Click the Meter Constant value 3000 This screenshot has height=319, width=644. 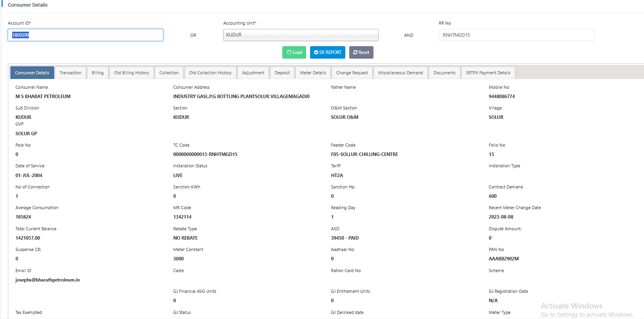(179, 259)
